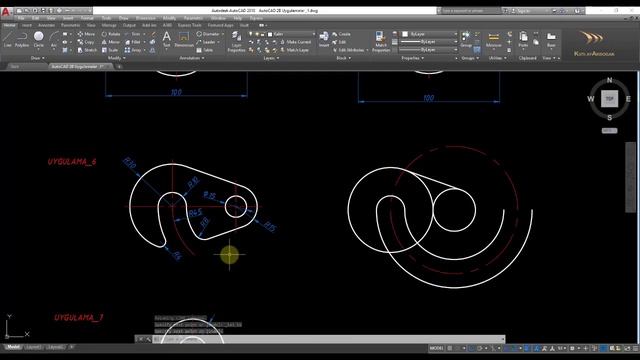Toggle the layer lock icon
Viewport: 640px width, 360px height.
(262, 34)
